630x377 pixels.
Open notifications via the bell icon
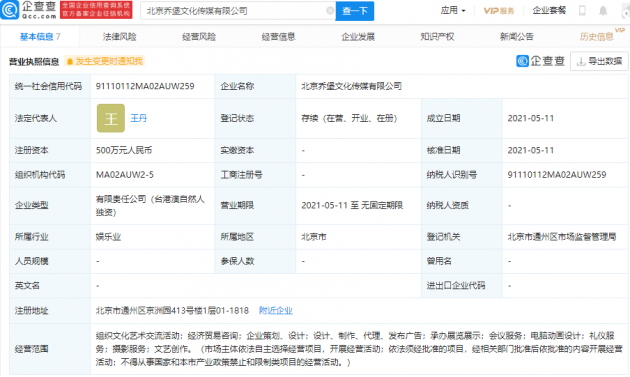pos(603,11)
